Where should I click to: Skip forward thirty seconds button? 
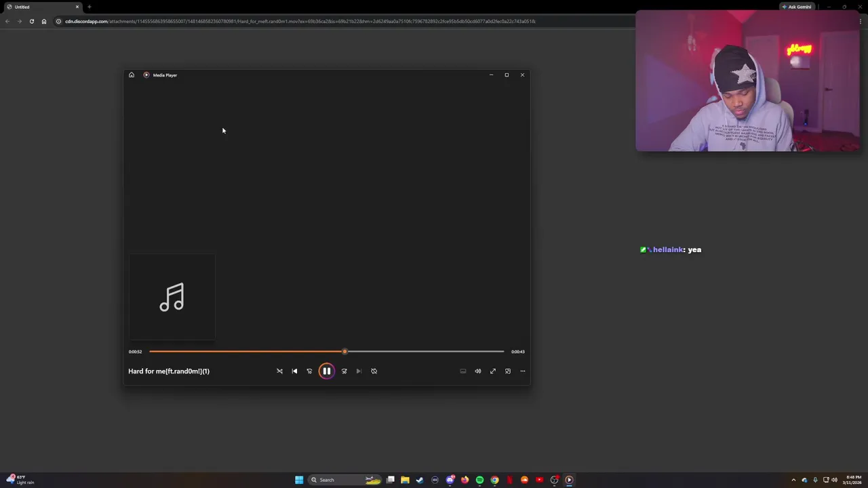[x=344, y=371]
